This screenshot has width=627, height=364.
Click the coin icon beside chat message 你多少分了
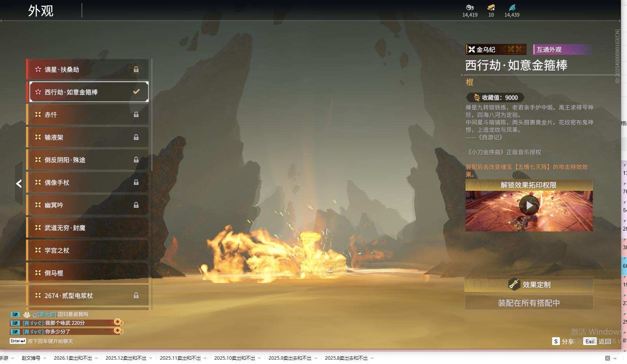(118, 331)
